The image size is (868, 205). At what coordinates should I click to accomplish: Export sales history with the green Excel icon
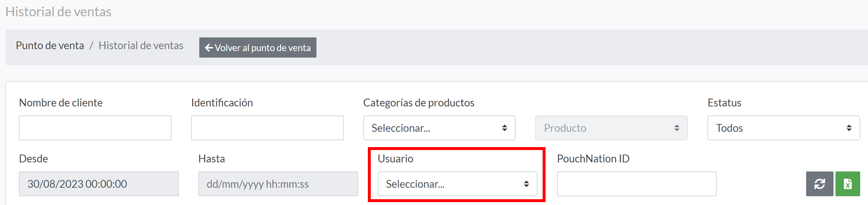tap(848, 184)
